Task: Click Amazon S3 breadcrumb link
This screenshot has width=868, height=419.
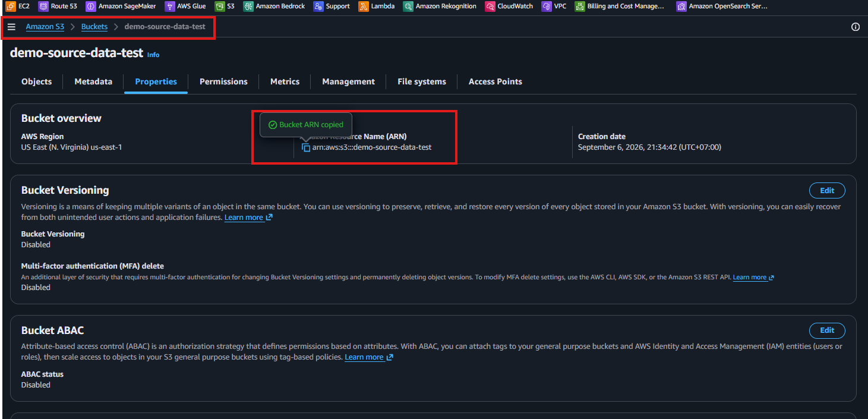Action: coord(45,27)
